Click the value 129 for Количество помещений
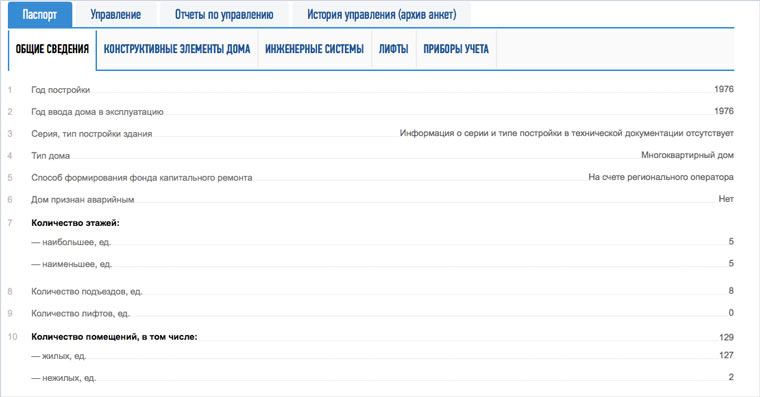Viewport: 760px width, 397px height. coord(727,337)
